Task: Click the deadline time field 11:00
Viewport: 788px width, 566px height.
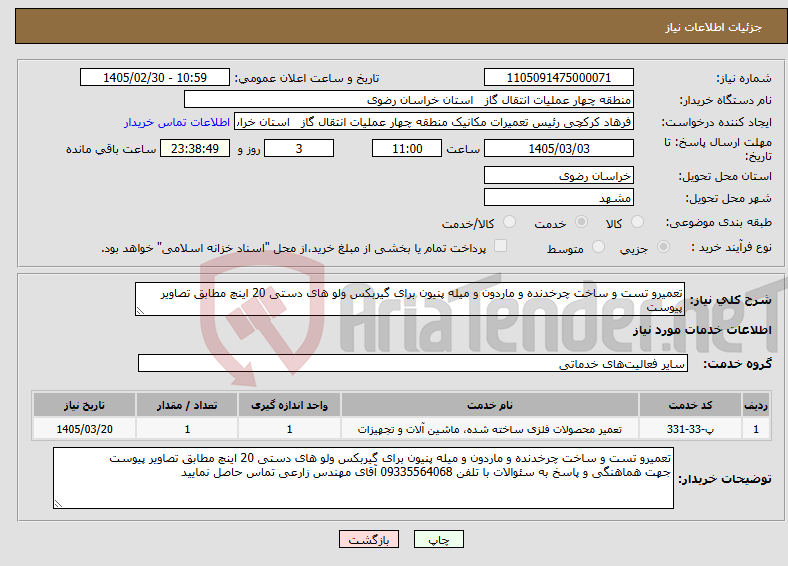Action: click(407, 148)
